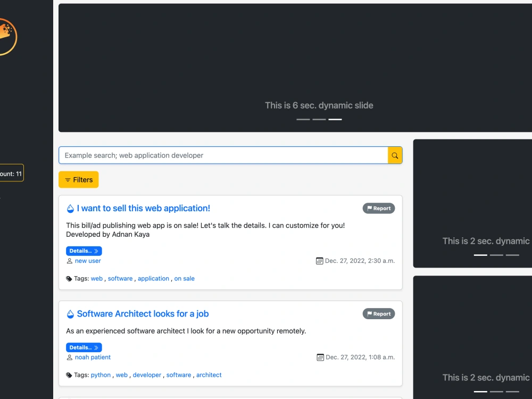Screen dimensions: 532x399
Task: Open 'I want to sell this web application!' title link
Action: (x=144, y=209)
